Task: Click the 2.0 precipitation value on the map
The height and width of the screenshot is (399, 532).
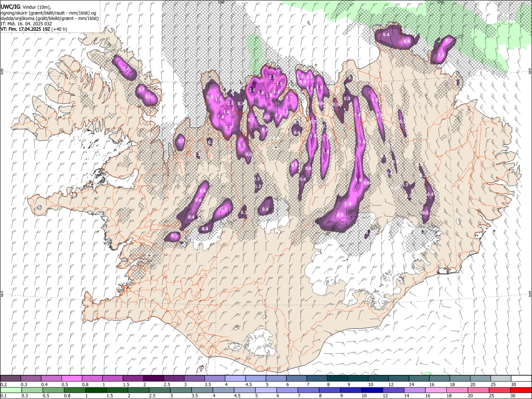Action: pos(231,103)
